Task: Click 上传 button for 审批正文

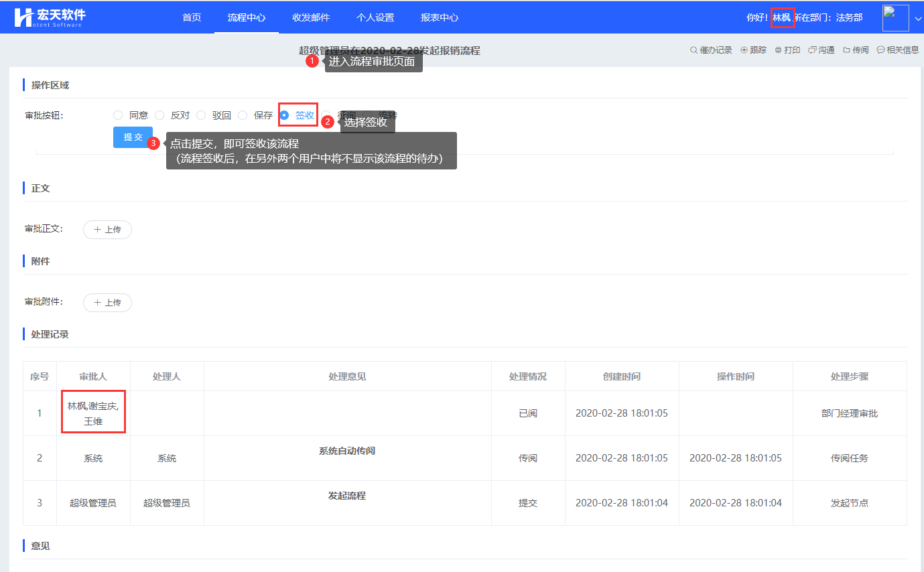Action: (107, 230)
